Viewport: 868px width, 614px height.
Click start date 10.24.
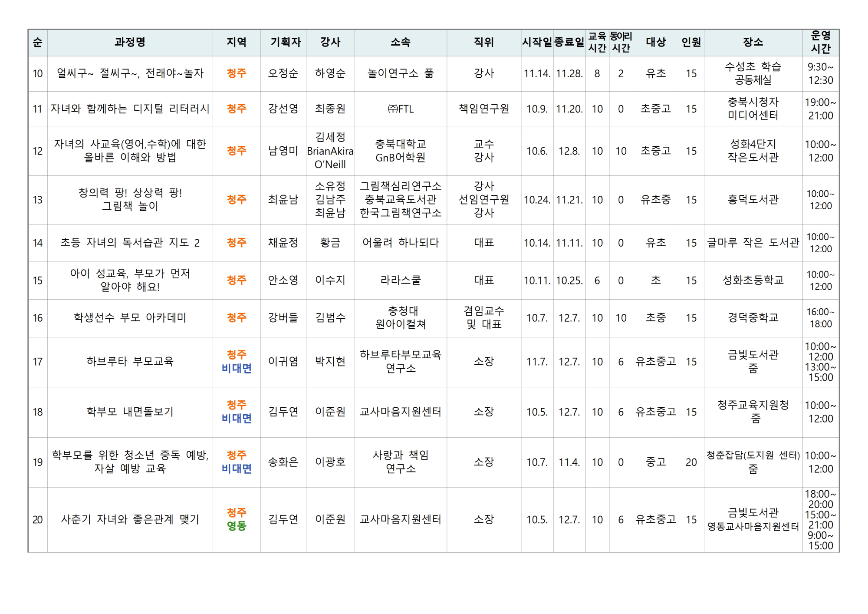[x=537, y=200]
